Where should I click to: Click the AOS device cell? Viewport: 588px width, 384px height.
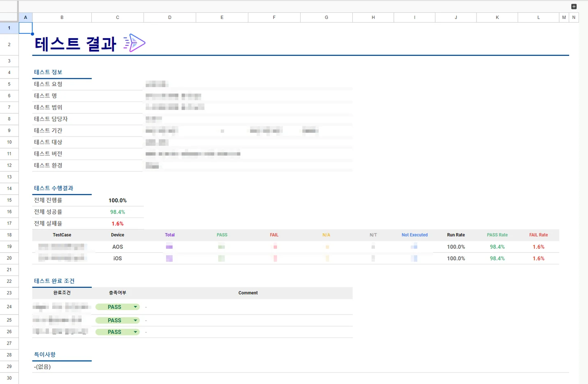pos(118,247)
